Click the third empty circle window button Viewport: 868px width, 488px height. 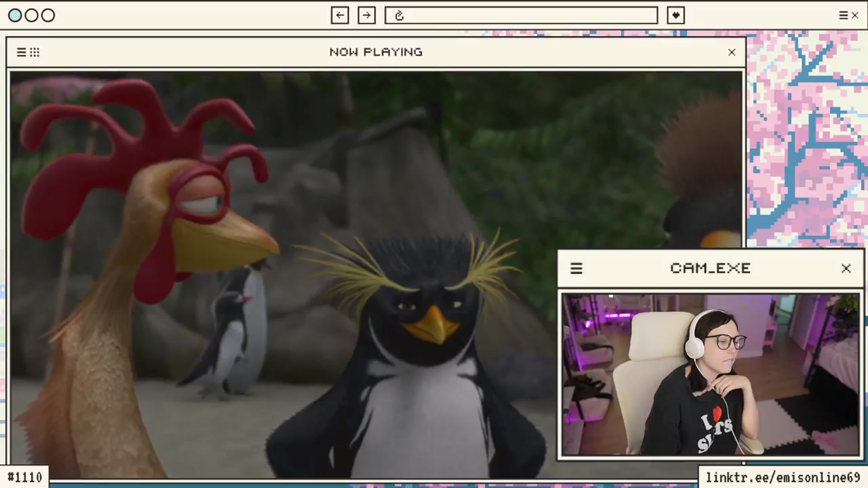[48, 15]
